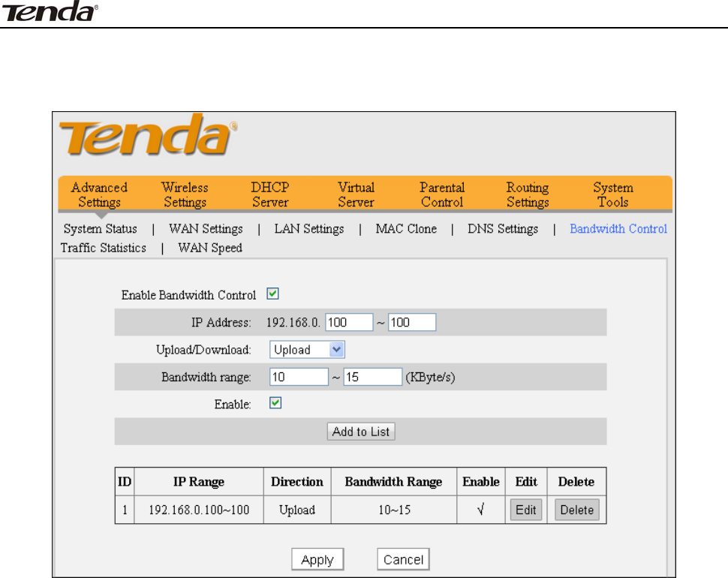
Task: Delete rule 1 from the list
Action: pyautogui.click(x=576, y=510)
